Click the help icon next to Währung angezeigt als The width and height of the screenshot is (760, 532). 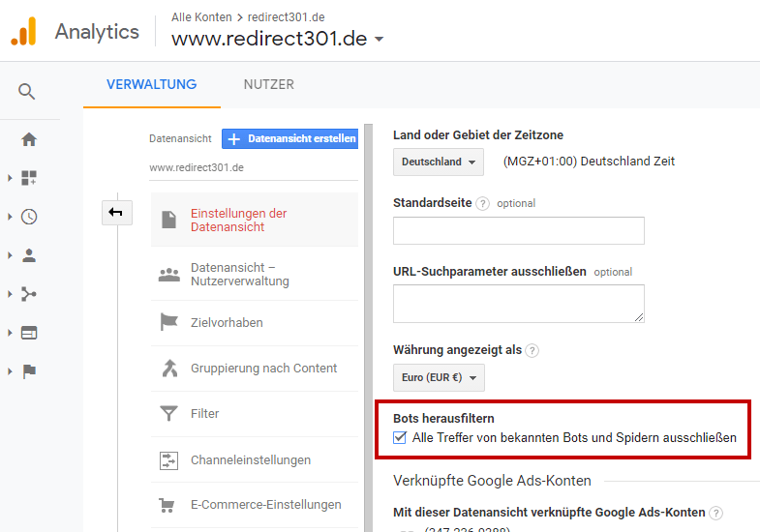pyautogui.click(x=532, y=350)
